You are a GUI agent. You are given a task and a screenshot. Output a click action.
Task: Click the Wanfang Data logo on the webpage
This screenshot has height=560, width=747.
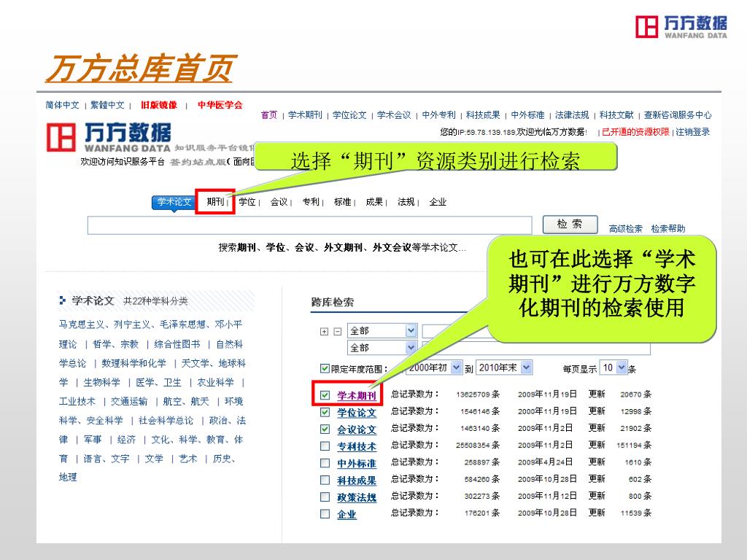(109, 137)
